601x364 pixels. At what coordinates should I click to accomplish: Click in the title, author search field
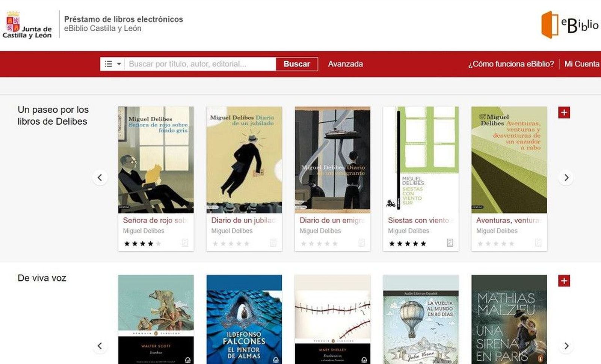200,64
